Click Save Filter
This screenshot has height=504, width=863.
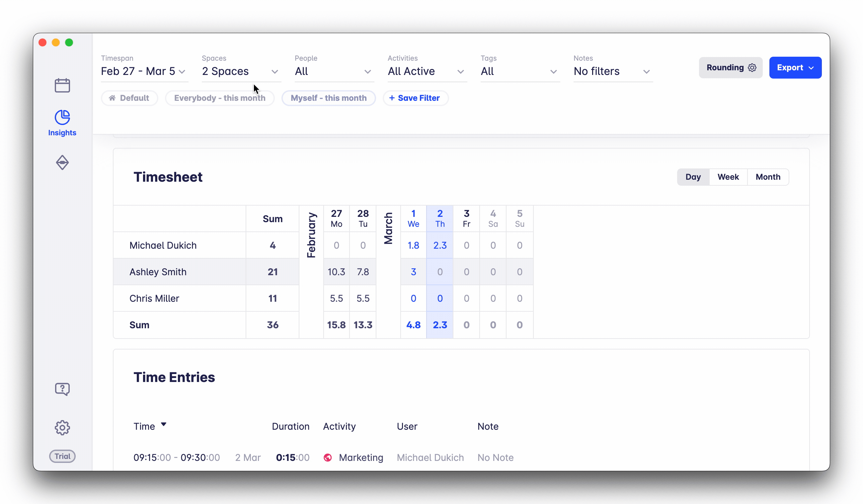tap(415, 98)
